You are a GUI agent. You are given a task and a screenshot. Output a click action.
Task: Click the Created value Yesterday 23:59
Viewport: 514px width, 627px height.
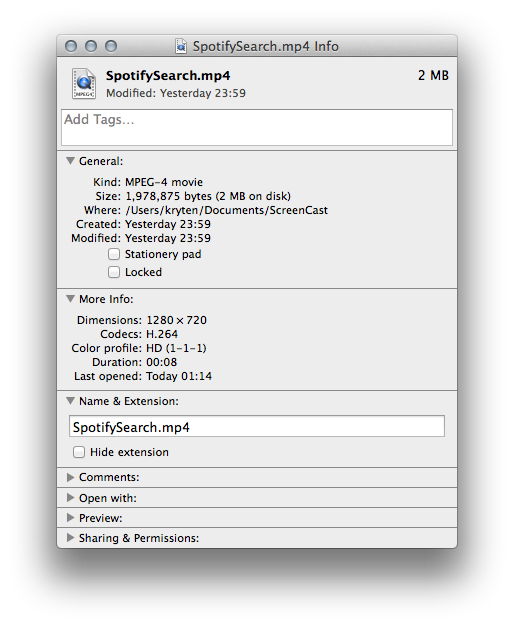pyautogui.click(x=168, y=224)
